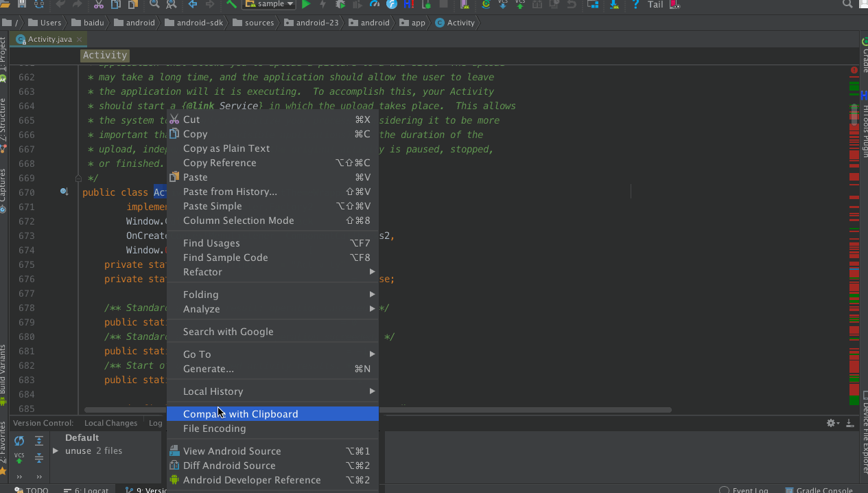Viewport: 868px width, 493px height.
Task: Select Cut from the context menu
Action: pyautogui.click(x=273, y=119)
